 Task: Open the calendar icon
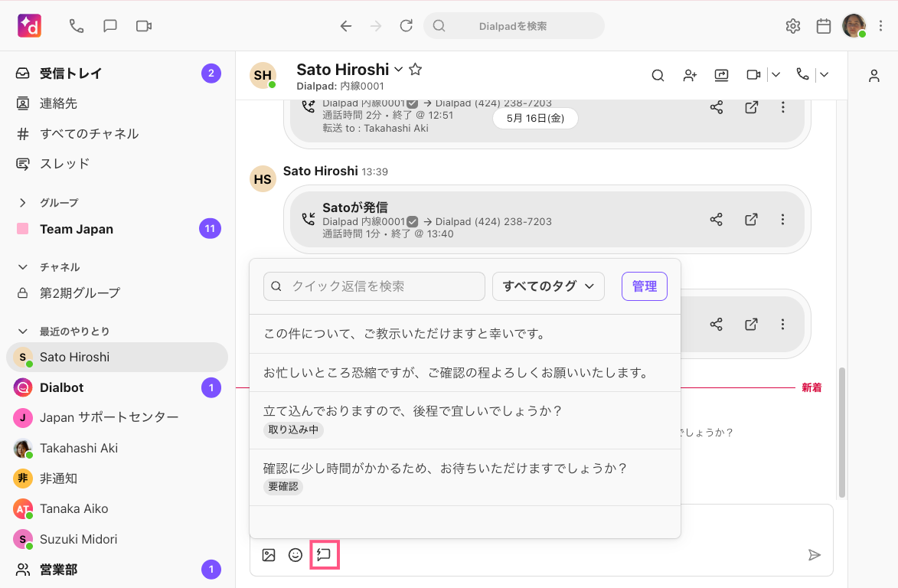824,26
